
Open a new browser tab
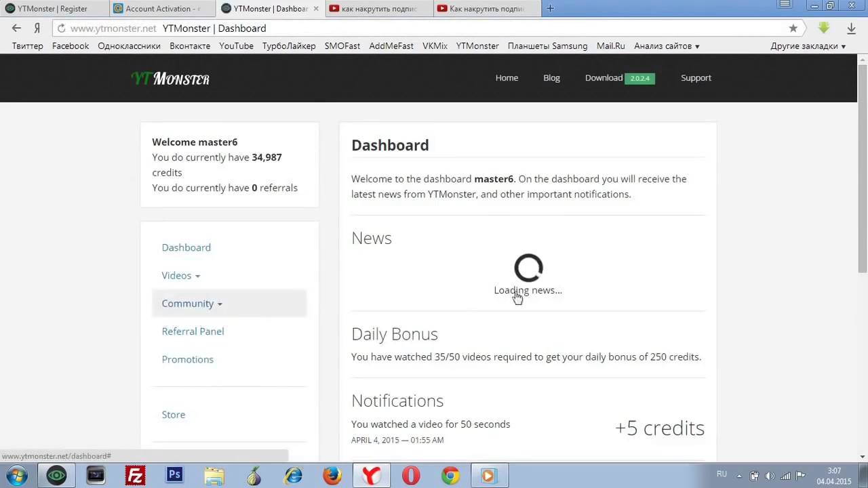550,8
